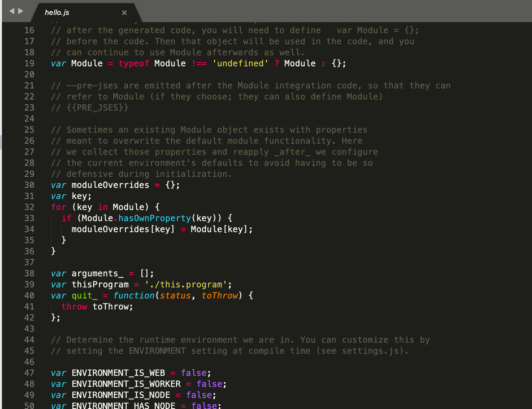Click the var keyword on line 31
Screen dimensions: 532x409
click(58, 196)
